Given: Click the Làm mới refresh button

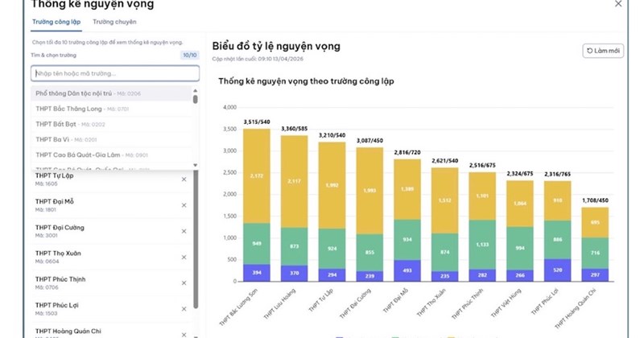Looking at the screenshot, I should tap(603, 51).
